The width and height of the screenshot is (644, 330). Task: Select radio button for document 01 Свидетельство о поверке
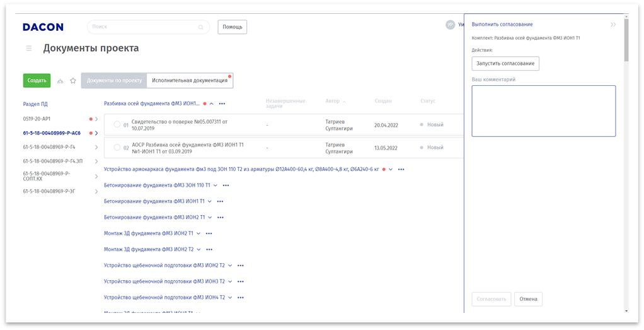click(x=117, y=124)
